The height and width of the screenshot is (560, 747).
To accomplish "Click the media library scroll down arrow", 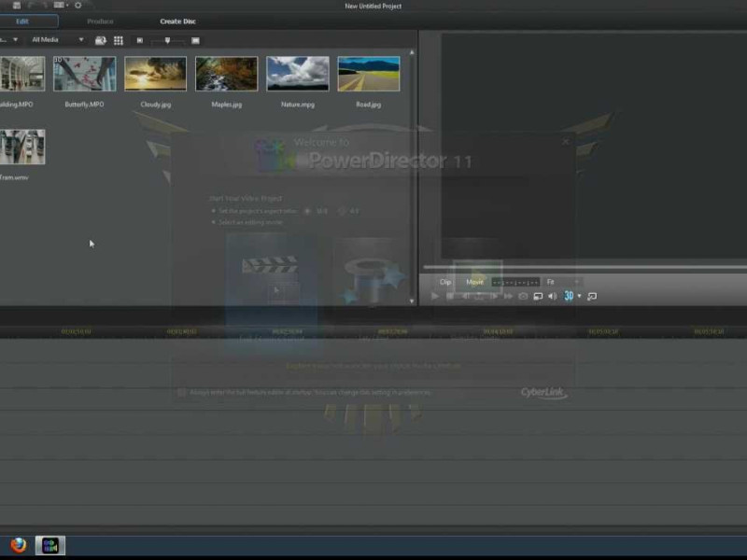I will 412,301.
